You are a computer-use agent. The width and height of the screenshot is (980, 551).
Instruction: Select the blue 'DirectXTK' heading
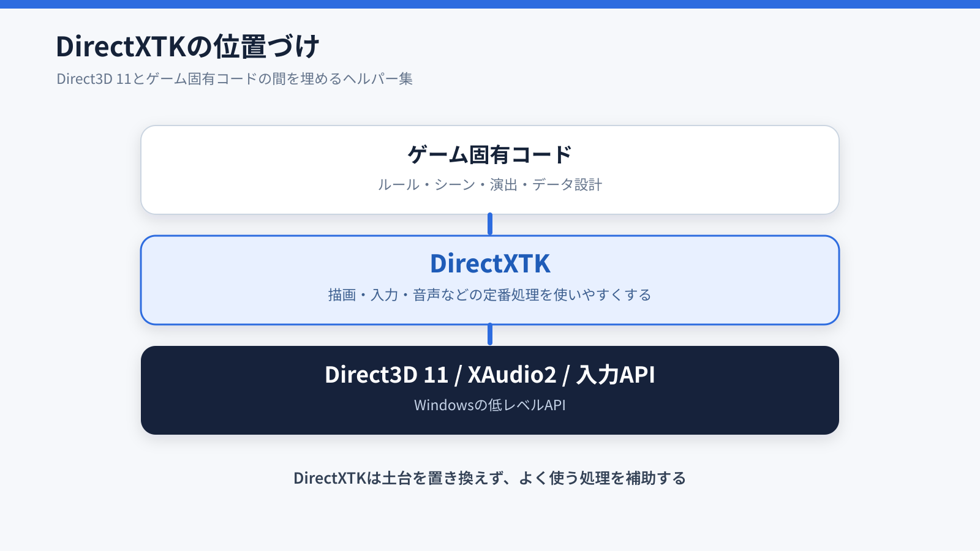[490, 264]
